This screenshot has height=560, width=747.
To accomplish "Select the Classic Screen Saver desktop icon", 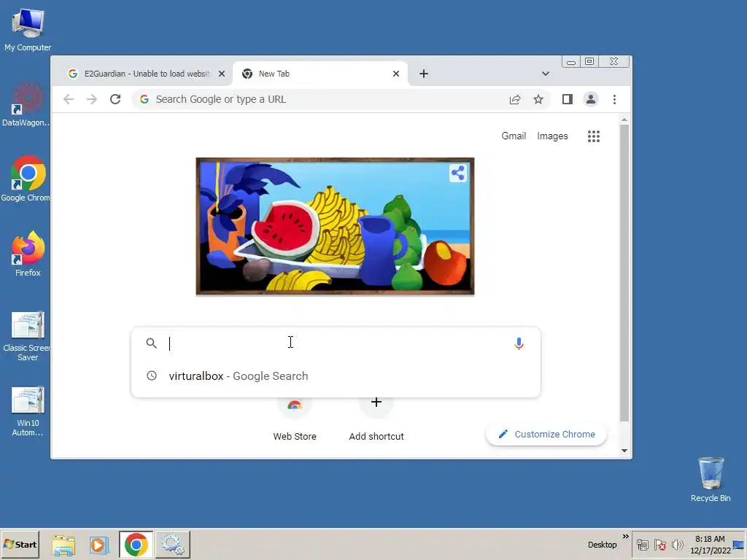I will point(27,336).
